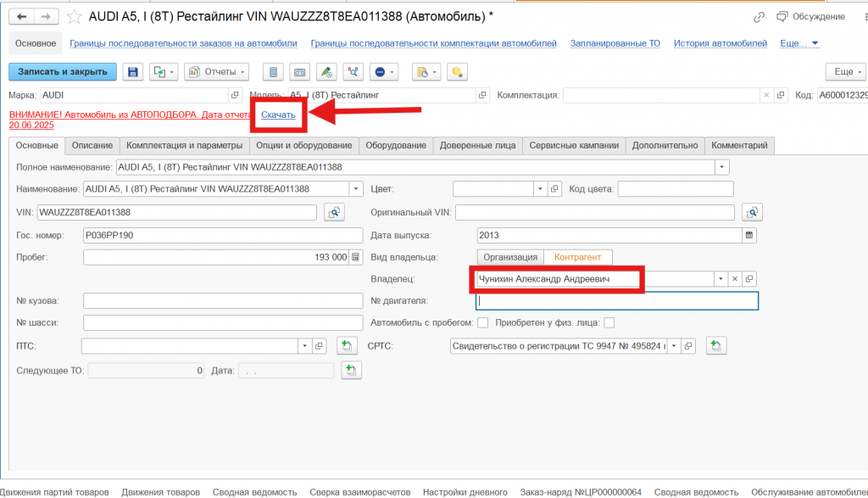The height and width of the screenshot is (498, 868).
Task: Click the Скачать report link
Action: [x=278, y=115]
